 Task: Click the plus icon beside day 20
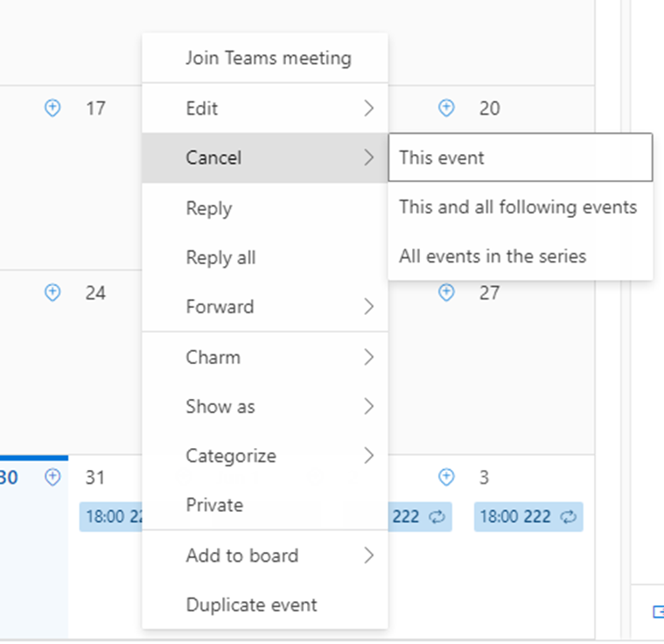pyautogui.click(x=446, y=108)
